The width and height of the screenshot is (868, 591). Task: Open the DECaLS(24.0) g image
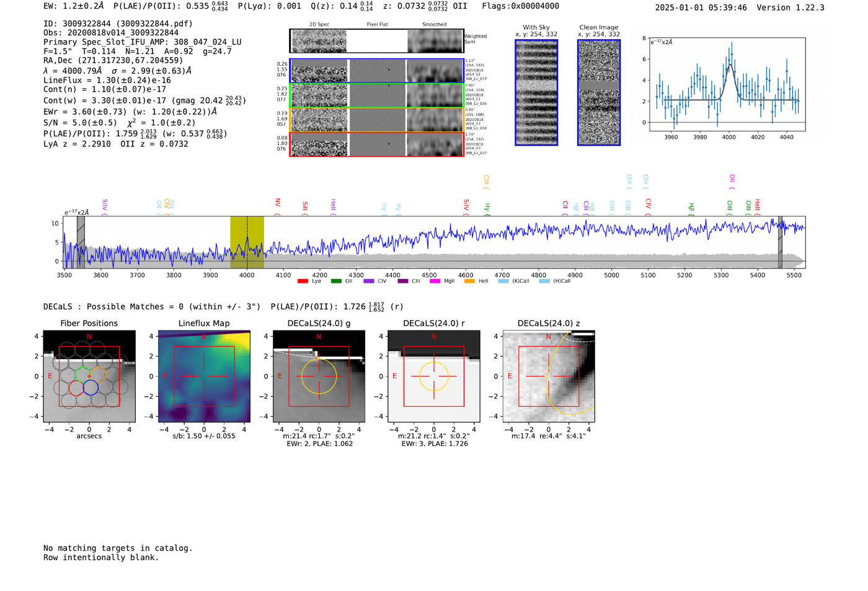[x=319, y=376]
